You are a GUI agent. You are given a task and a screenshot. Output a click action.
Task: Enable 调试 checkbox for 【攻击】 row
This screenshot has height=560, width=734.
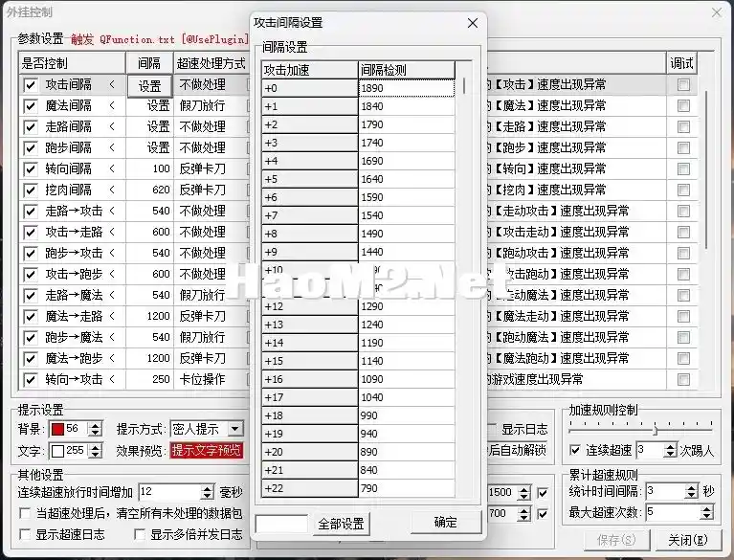(683, 85)
